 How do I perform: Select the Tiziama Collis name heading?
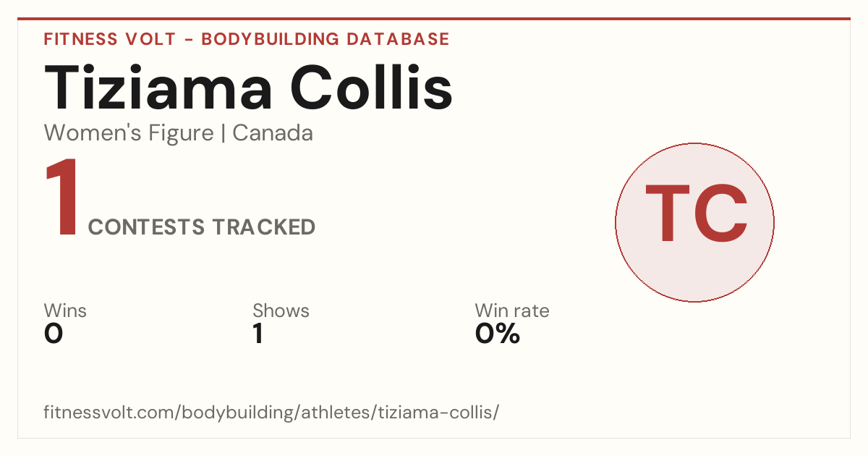click(x=248, y=88)
